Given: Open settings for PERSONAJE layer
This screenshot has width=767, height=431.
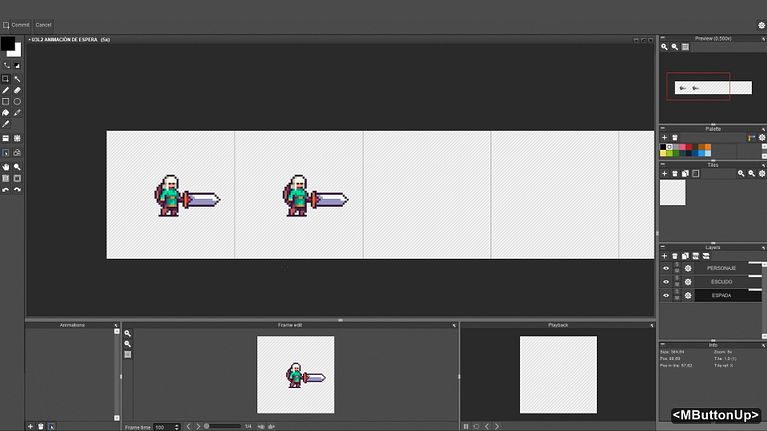Looking at the screenshot, I should coord(688,268).
